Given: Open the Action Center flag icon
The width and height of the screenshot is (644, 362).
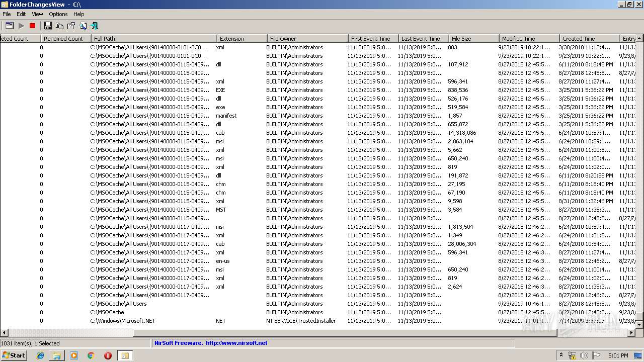Looking at the screenshot, I should pyautogui.click(x=596, y=355).
